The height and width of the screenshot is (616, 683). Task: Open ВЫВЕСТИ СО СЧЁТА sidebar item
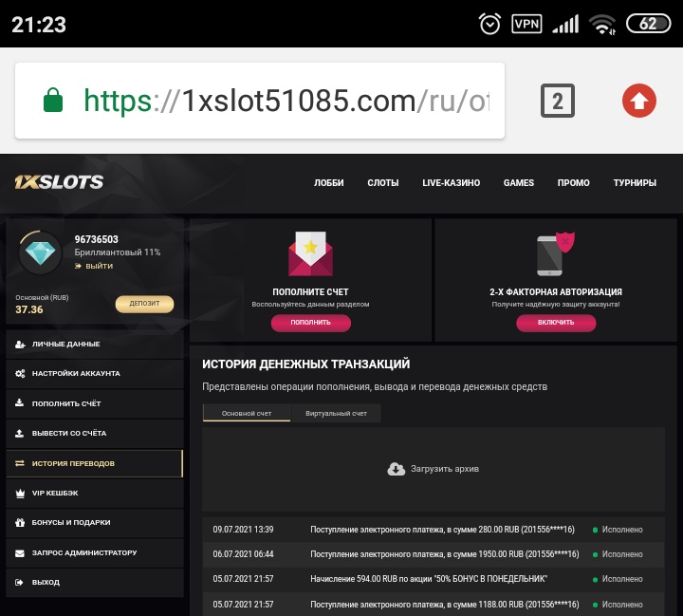[x=95, y=433]
